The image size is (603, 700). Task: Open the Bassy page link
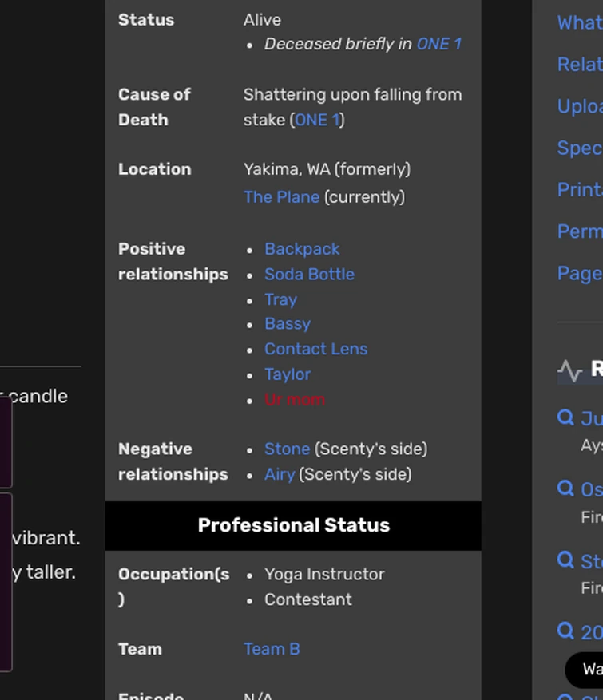click(x=288, y=324)
